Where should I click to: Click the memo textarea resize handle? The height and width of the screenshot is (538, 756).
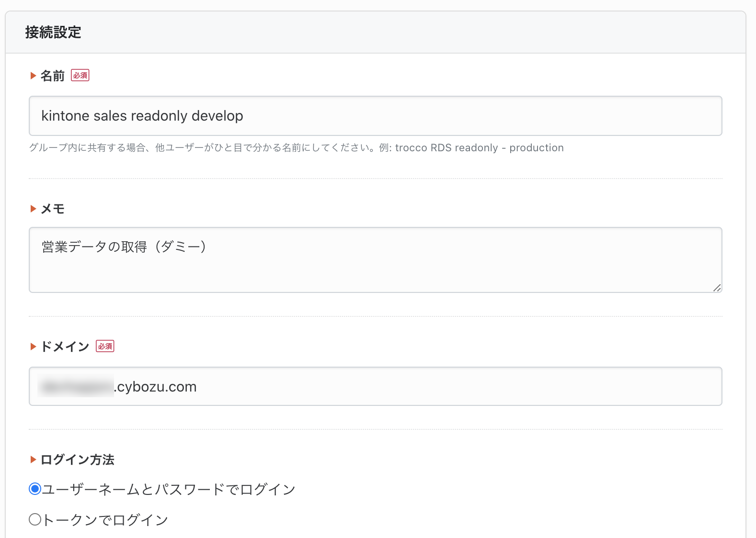click(717, 288)
